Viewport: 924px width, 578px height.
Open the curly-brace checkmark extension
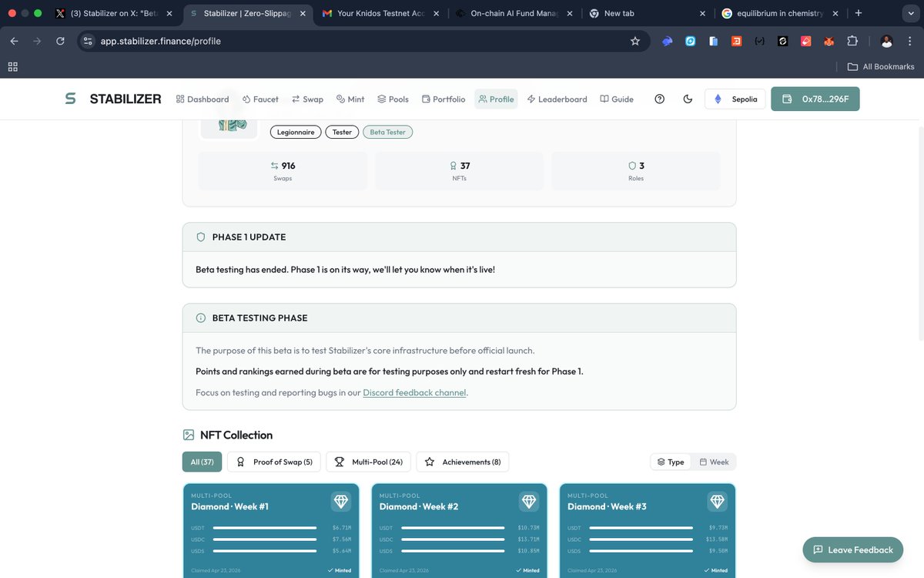click(760, 41)
